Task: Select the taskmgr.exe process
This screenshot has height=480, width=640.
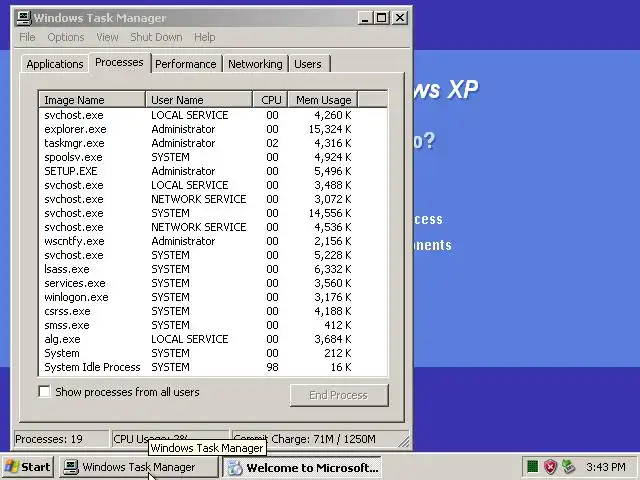Action: (213, 143)
